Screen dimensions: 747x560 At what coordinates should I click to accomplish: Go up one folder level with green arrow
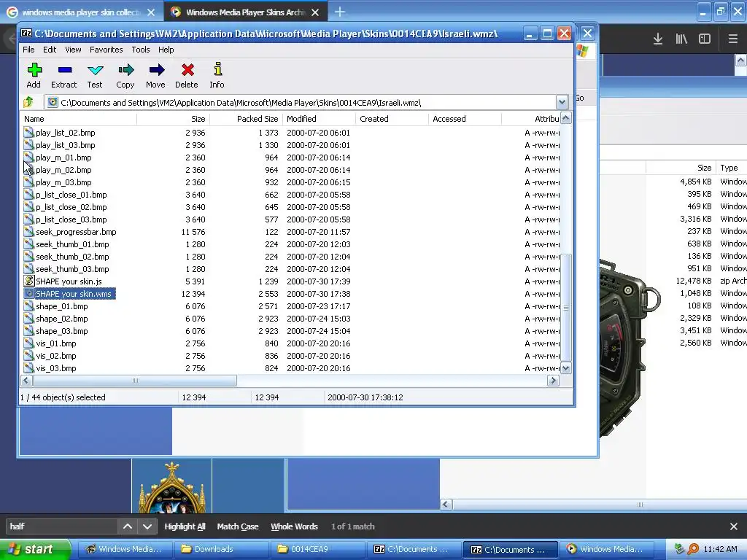28,102
